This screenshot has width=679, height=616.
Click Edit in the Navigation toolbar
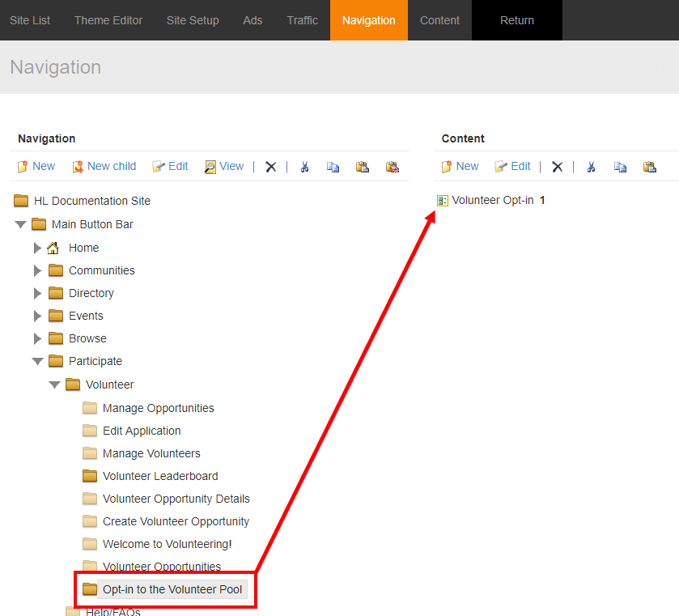(170, 167)
